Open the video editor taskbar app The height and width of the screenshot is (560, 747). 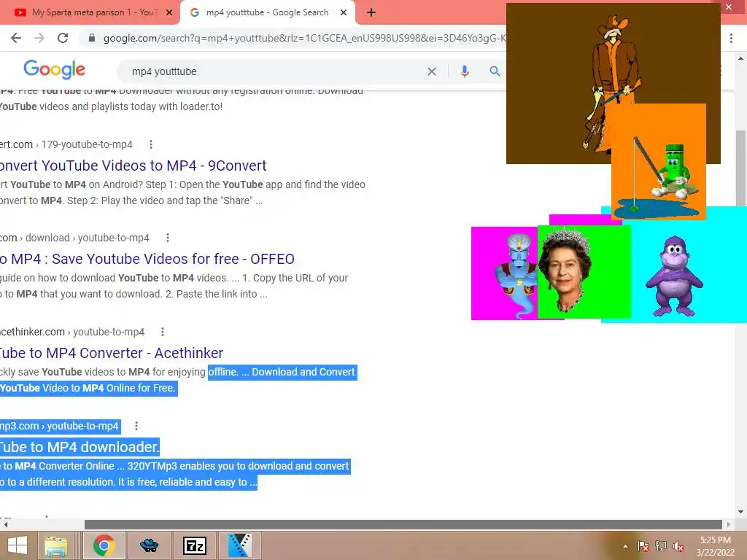pos(240,545)
